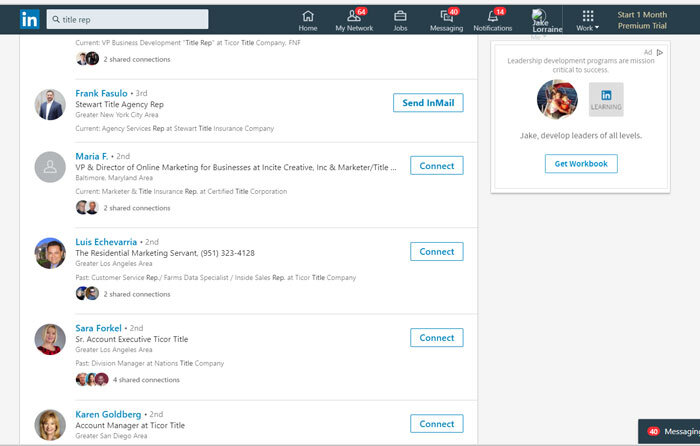700x446 pixels.
Task: Connect with Maria F.
Action: [x=437, y=166]
